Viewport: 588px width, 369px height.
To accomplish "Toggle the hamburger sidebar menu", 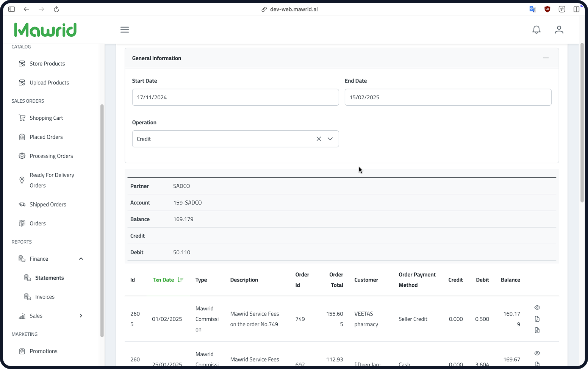I will 125,30.
